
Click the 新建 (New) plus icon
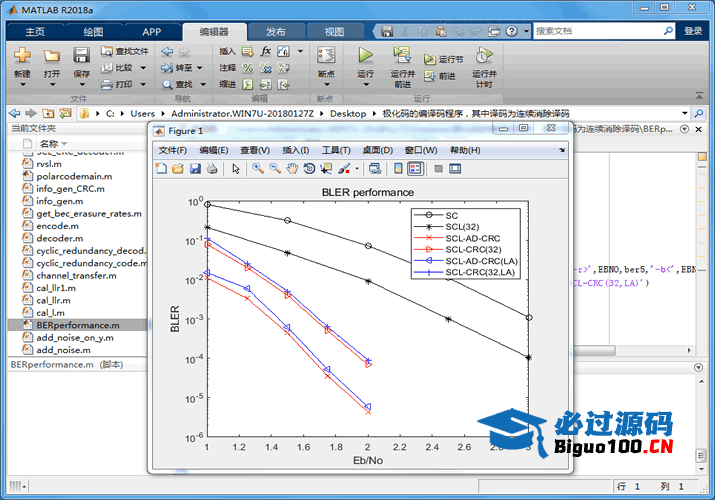22,56
